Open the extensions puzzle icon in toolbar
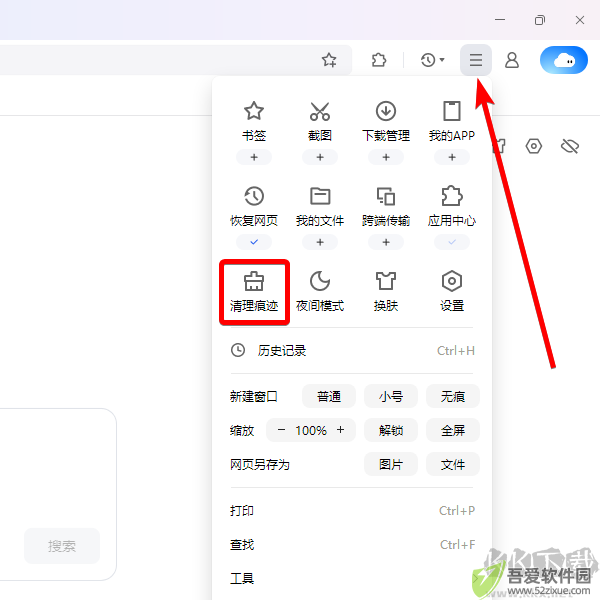 379,60
